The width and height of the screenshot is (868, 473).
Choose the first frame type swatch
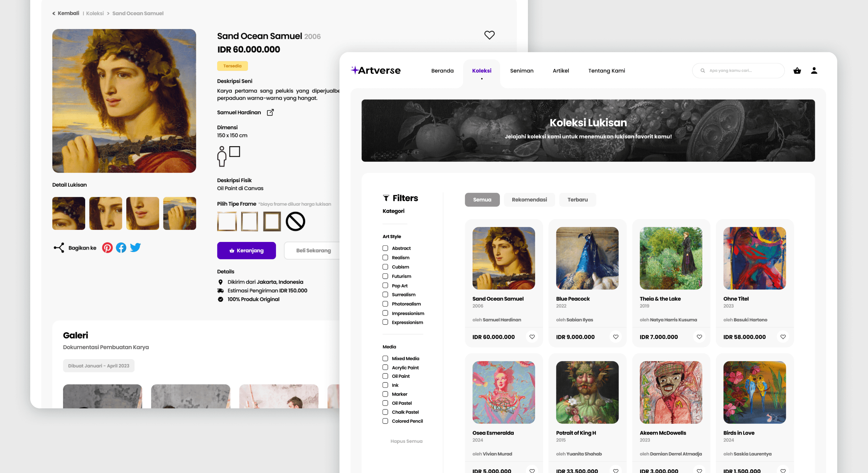tap(227, 221)
